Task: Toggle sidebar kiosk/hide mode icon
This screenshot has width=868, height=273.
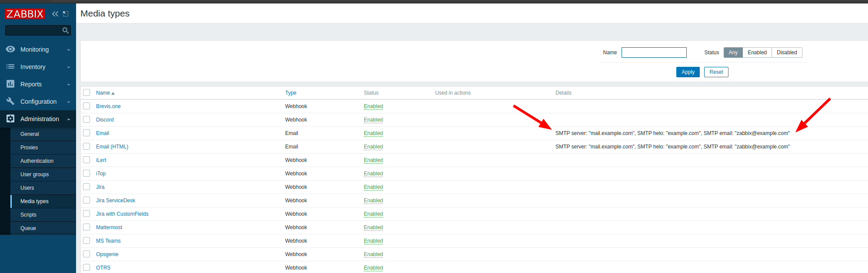Action: (x=66, y=14)
